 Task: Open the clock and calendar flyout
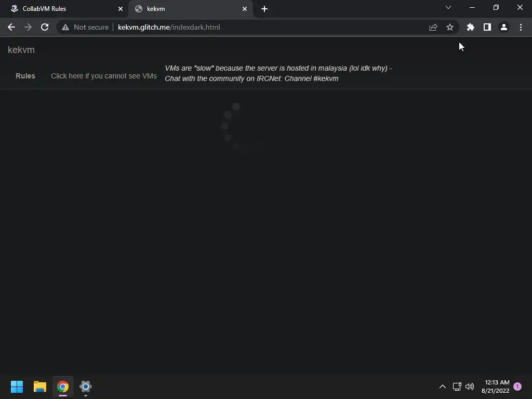(x=495, y=387)
